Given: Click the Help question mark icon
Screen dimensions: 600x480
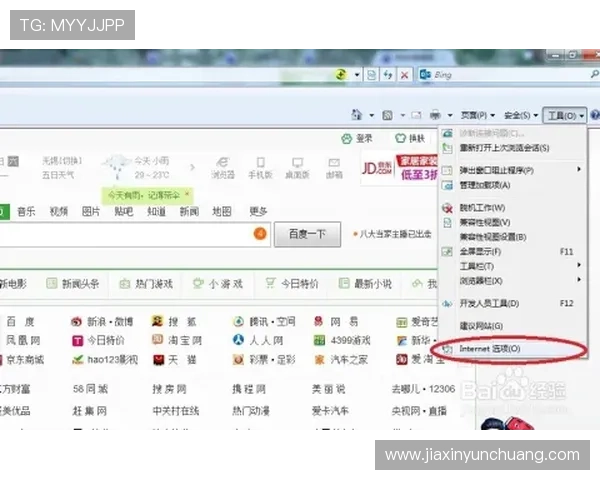Looking at the screenshot, I should pos(595,115).
